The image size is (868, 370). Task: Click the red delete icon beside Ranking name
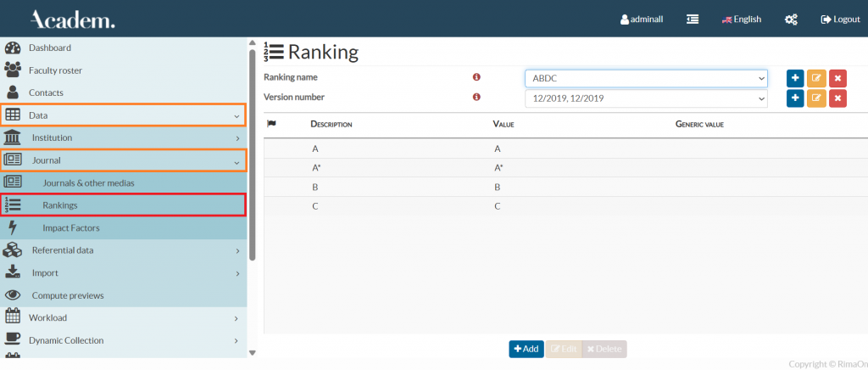point(837,78)
